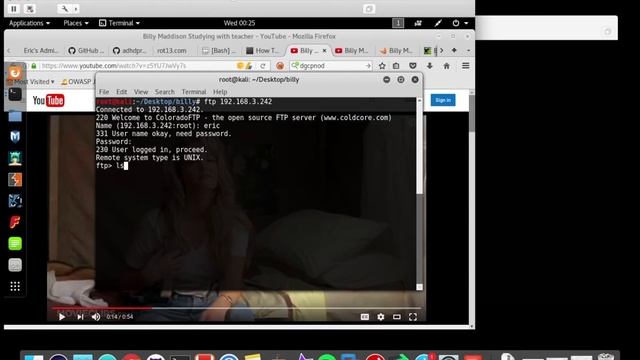Open the terminal Help menu
640x360 pixels.
pos(220,92)
